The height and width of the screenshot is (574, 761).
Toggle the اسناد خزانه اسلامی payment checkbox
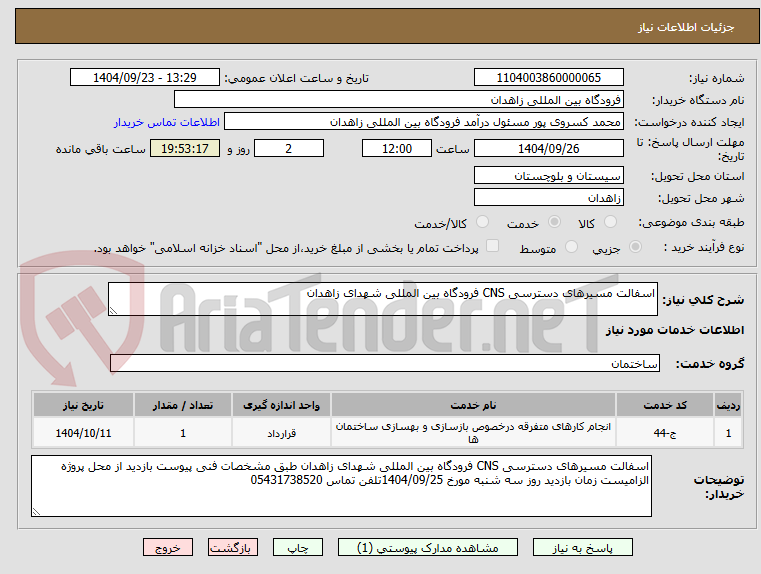click(492, 246)
